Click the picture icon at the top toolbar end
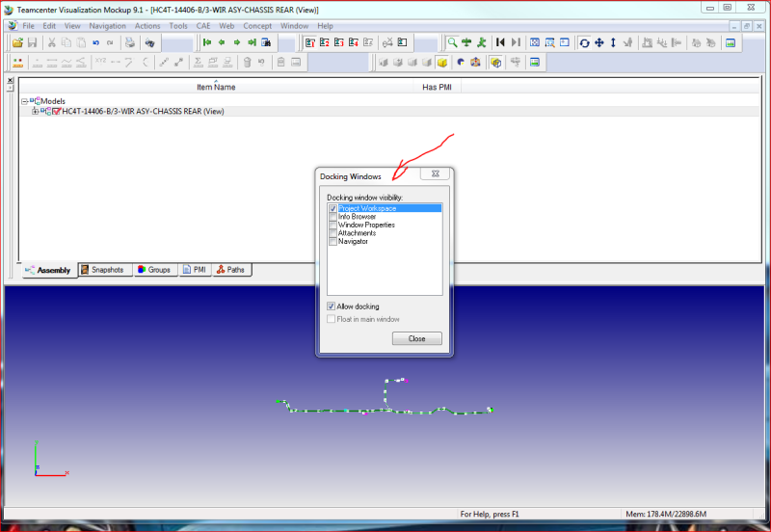The width and height of the screenshot is (771, 532). click(731, 42)
